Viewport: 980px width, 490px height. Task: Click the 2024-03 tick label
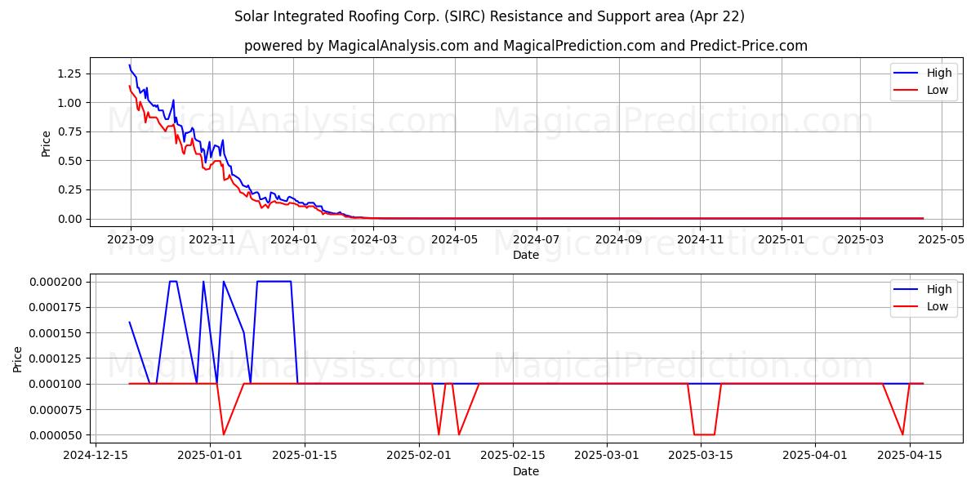(x=374, y=239)
